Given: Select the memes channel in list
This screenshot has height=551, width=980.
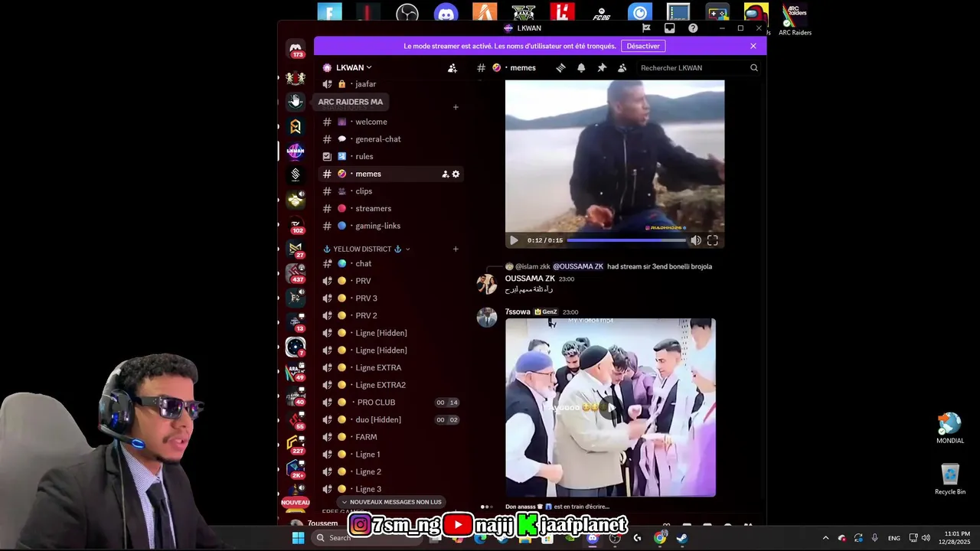Looking at the screenshot, I should pos(389,174).
